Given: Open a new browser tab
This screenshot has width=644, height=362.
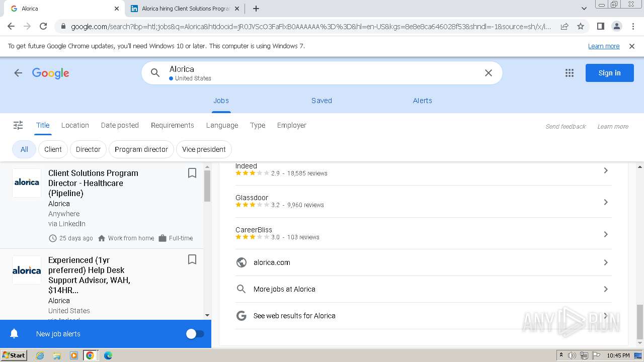Looking at the screenshot, I should point(256,9).
